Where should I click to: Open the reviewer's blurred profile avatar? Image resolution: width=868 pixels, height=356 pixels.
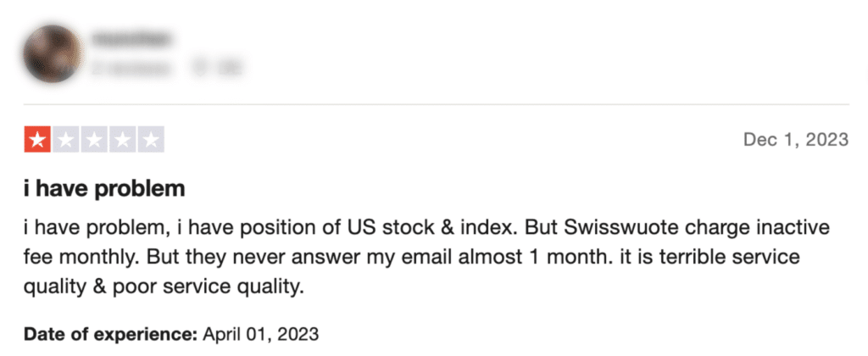pos(53,53)
